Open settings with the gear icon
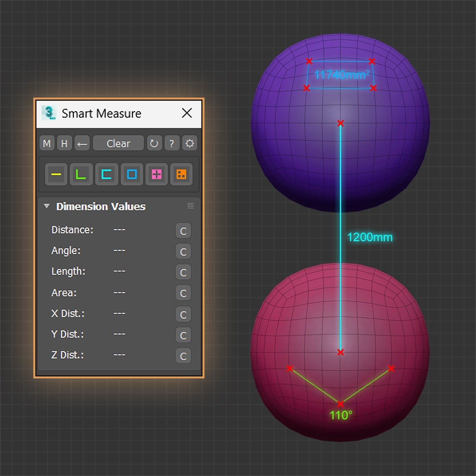The height and width of the screenshot is (476, 476). [190, 143]
